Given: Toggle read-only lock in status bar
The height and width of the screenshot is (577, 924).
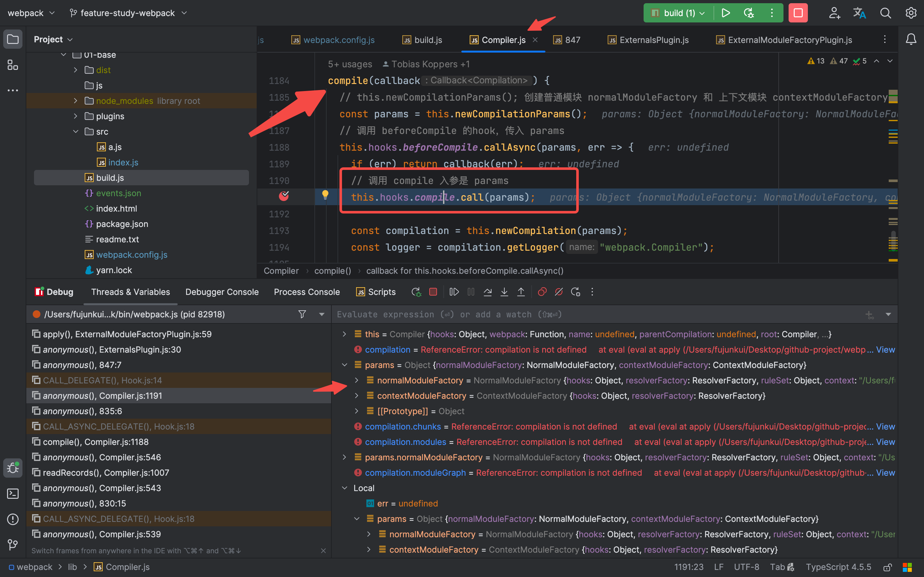Looking at the screenshot, I should pyautogui.click(x=887, y=567).
